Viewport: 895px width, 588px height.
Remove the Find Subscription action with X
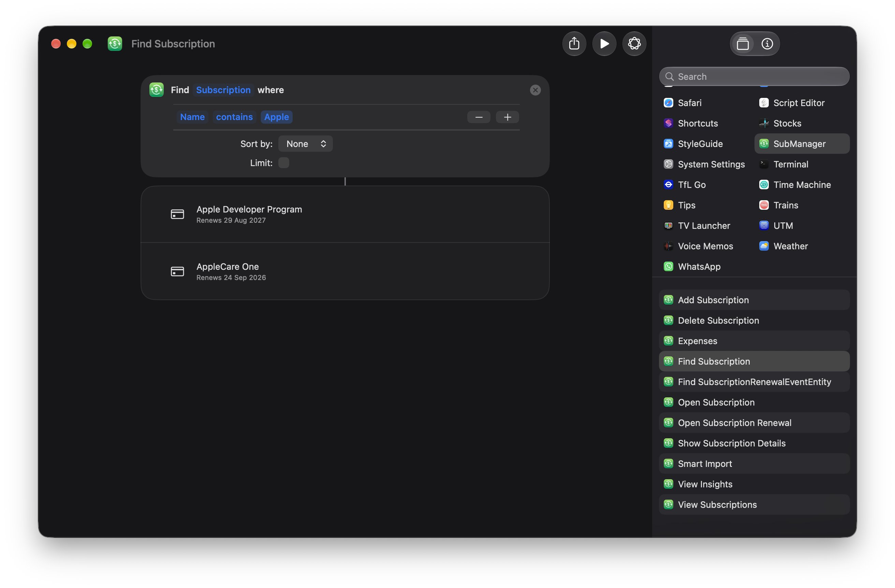535,90
